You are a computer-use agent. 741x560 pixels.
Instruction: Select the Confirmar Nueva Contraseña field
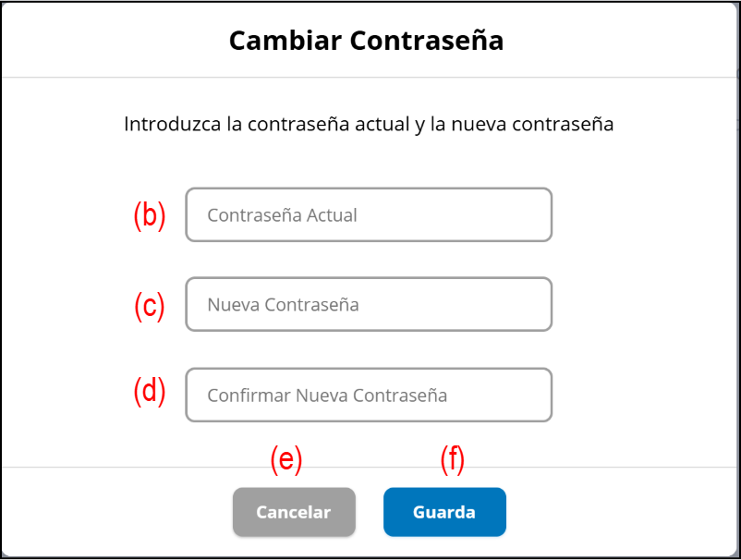click(x=369, y=396)
